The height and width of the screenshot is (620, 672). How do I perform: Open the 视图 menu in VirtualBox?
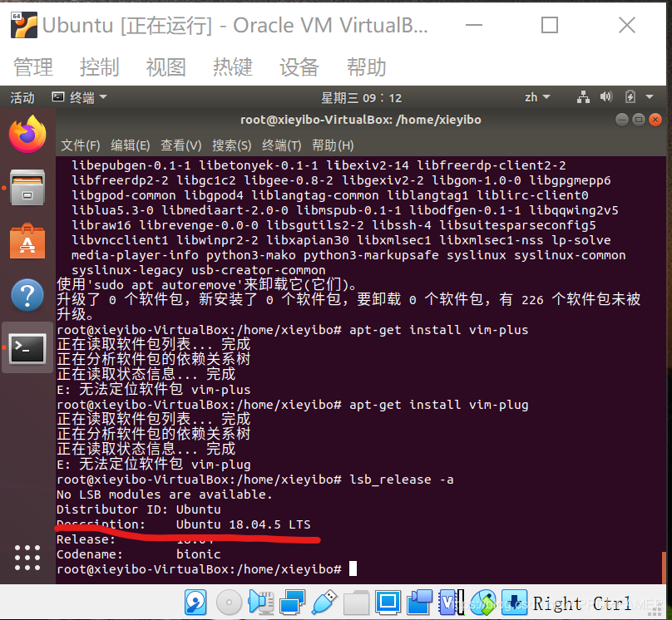tap(166, 67)
